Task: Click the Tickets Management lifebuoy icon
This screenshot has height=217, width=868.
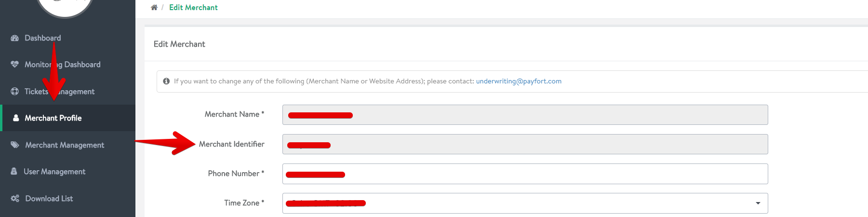Action: (x=15, y=91)
